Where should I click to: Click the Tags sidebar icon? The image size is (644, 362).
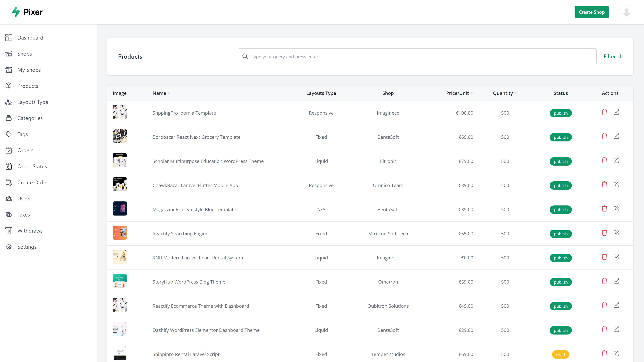click(9, 134)
